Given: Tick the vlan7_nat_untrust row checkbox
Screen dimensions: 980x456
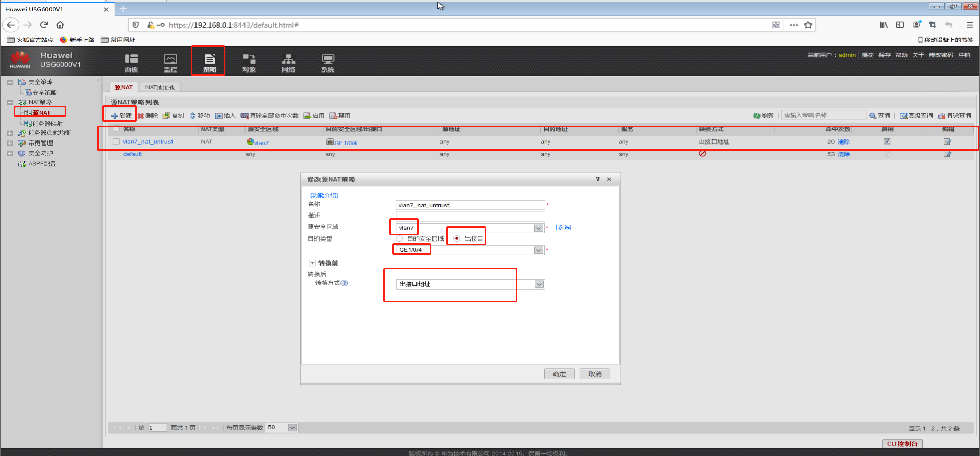Looking at the screenshot, I should (x=116, y=142).
